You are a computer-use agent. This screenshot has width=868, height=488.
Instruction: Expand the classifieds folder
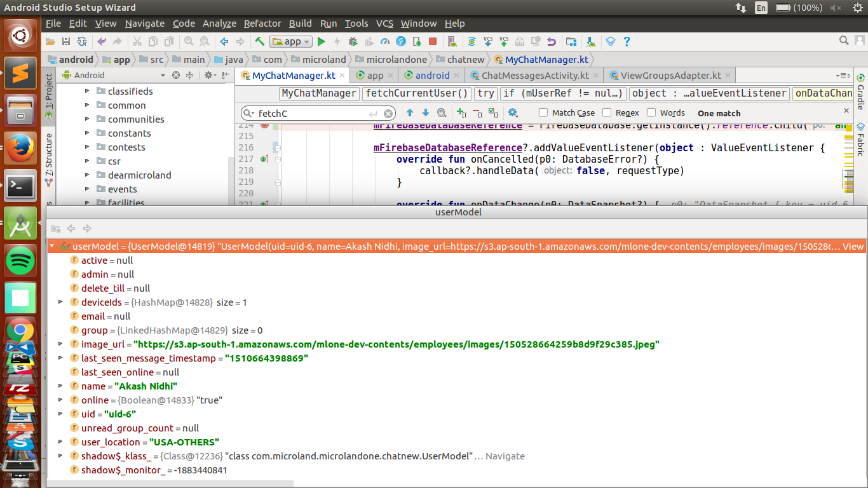[x=87, y=91]
